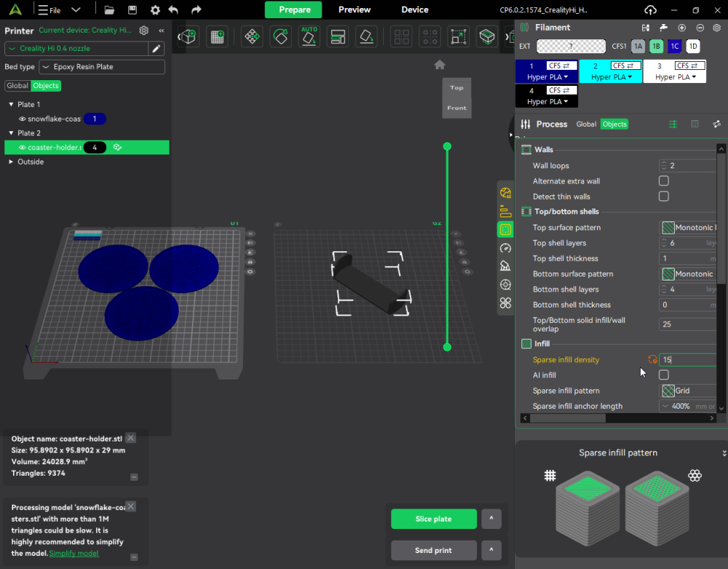Viewport: 728px width, 569px height.
Task: Click the add plate toolbar icon
Action: pos(216,36)
